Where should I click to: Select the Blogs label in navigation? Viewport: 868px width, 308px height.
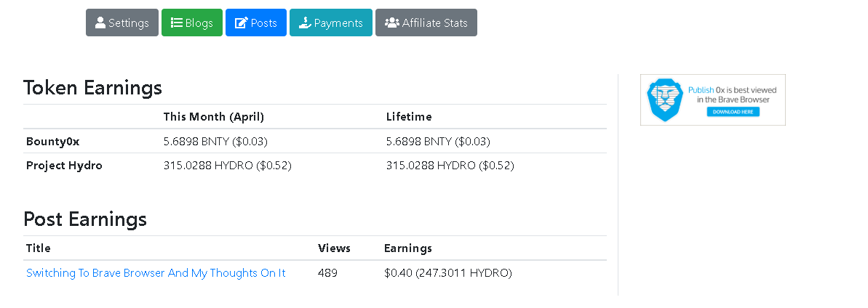coord(199,23)
